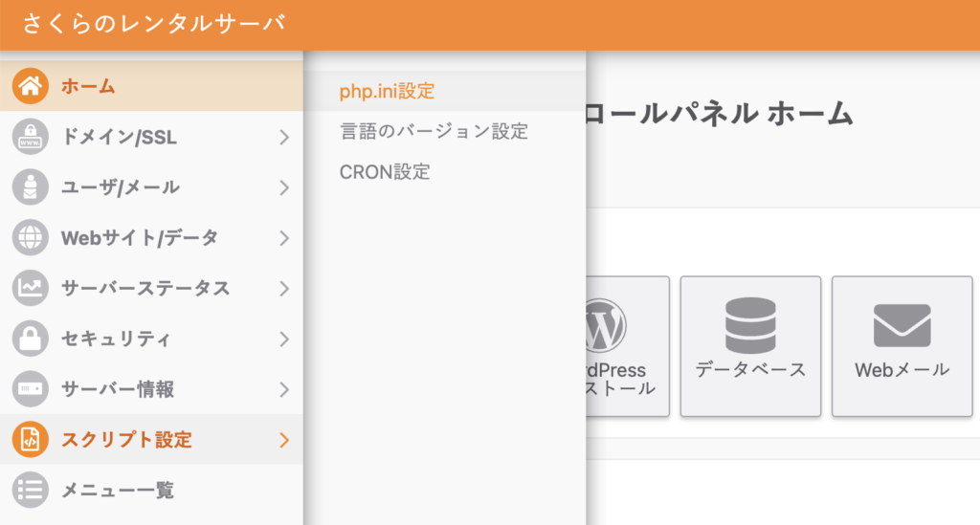Go to ホーム in the sidebar
This screenshot has width=980, height=525.
pos(151,86)
